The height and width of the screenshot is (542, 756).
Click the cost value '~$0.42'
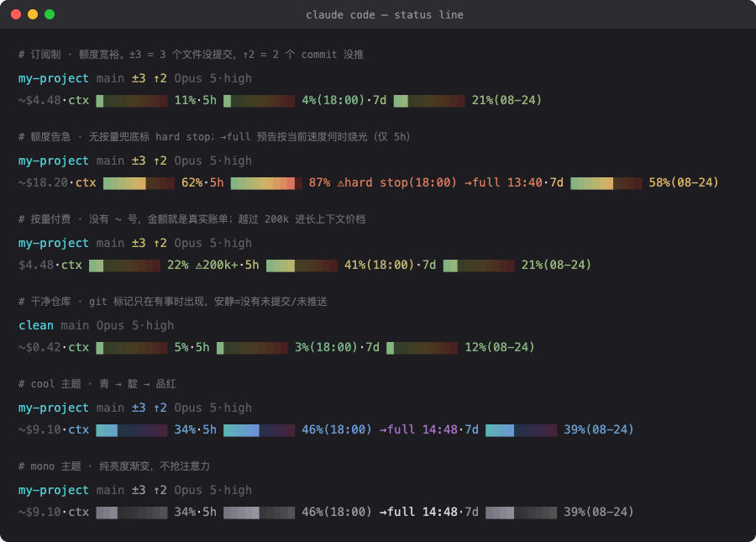[x=39, y=347]
